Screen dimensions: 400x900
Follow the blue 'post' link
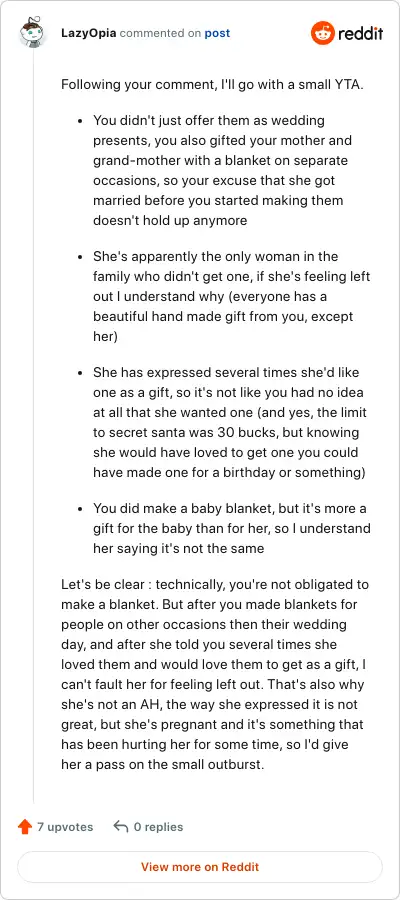click(x=218, y=33)
